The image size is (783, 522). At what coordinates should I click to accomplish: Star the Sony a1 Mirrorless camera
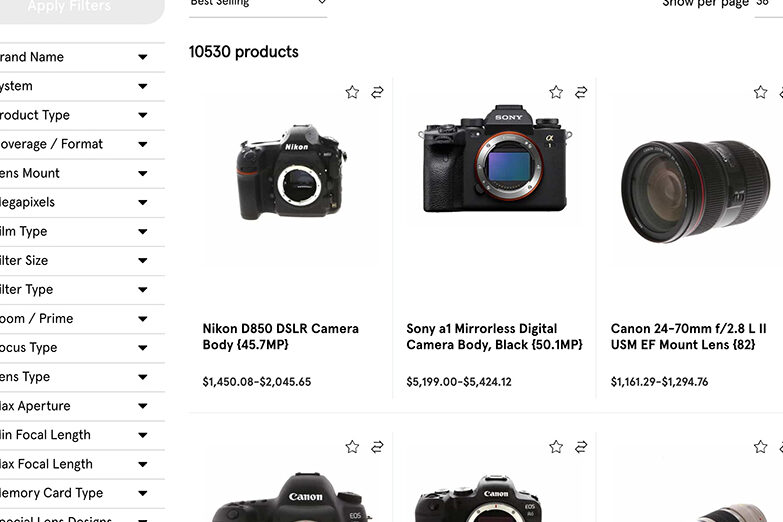(556, 92)
